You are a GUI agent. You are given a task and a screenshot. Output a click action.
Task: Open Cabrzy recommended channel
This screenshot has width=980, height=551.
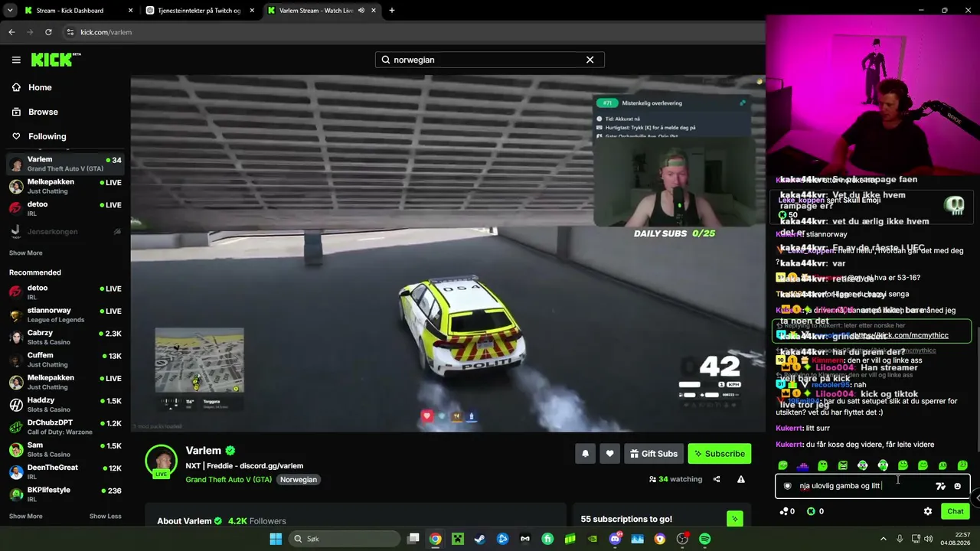pos(66,337)
